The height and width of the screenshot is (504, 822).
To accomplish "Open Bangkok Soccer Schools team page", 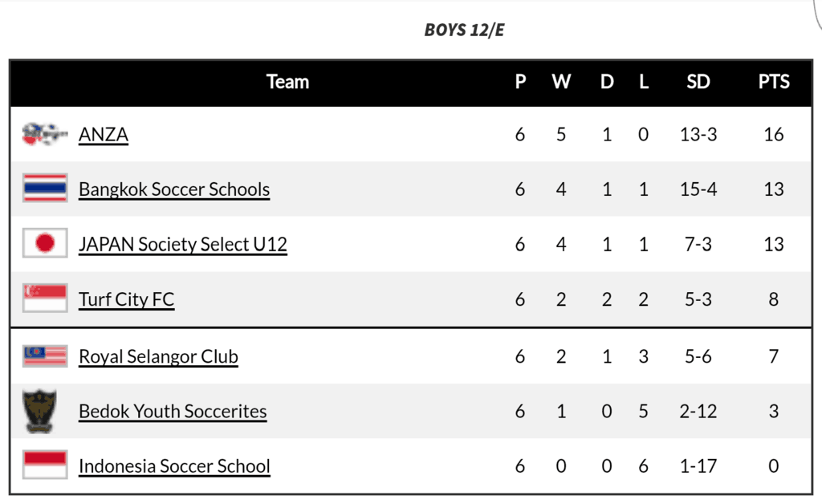I will [174, 189].
